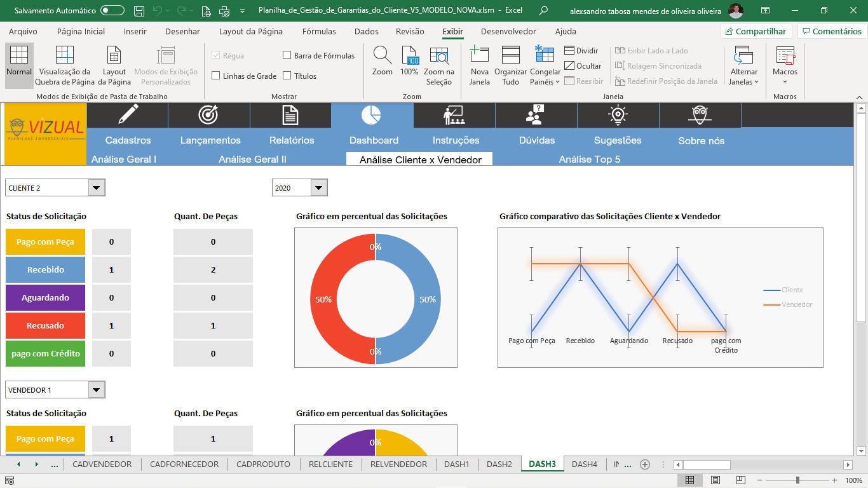Viewport: 868px width, 488px height.
Task: Click the Recebido status label
Action: [46, 269]
